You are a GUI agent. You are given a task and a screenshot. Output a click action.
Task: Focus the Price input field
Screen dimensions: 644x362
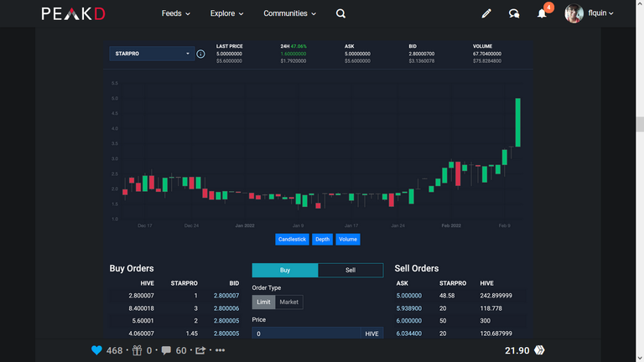(x=306, y=334)
